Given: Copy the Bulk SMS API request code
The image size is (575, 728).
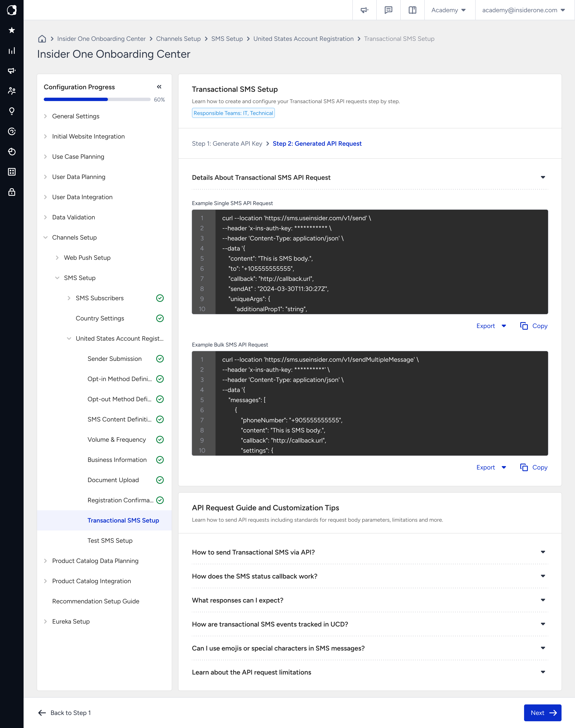Looking at the screenshot, I should (x=534, y=467).
